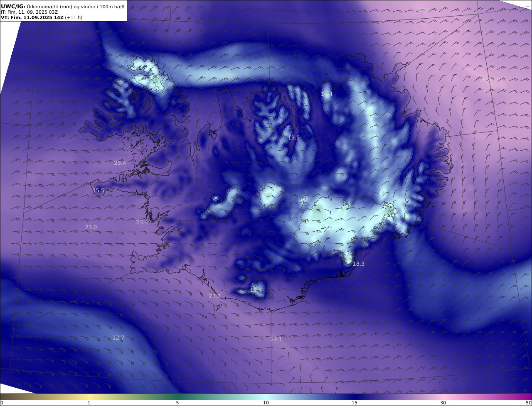This screenshot has width=532, height=406.
Task: Click the 1 tick on the color scale
Action: tap(89, 403)
